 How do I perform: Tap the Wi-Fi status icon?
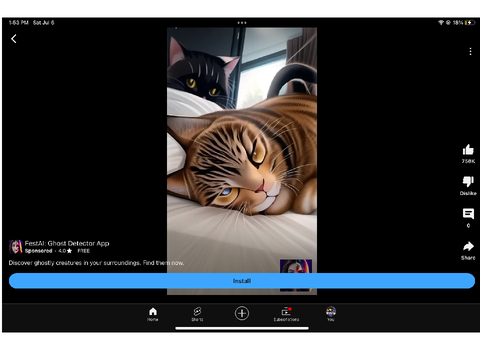[441, 23]
